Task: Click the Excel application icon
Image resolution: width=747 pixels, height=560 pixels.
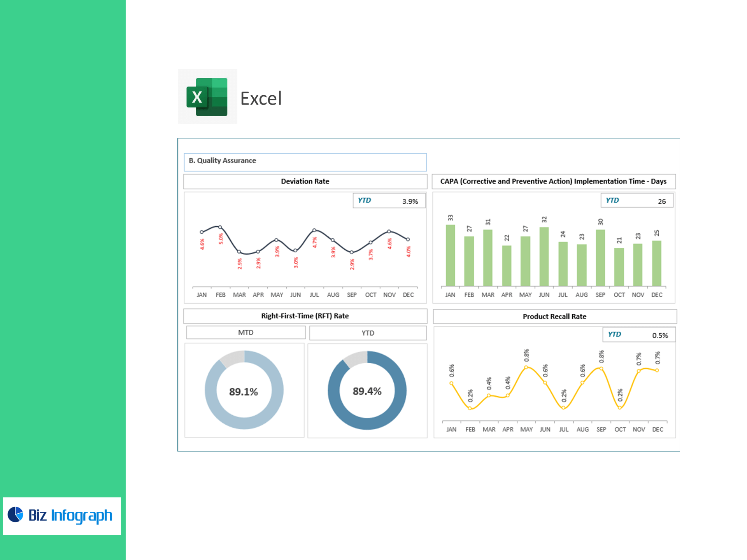Action: pos(207,97)
